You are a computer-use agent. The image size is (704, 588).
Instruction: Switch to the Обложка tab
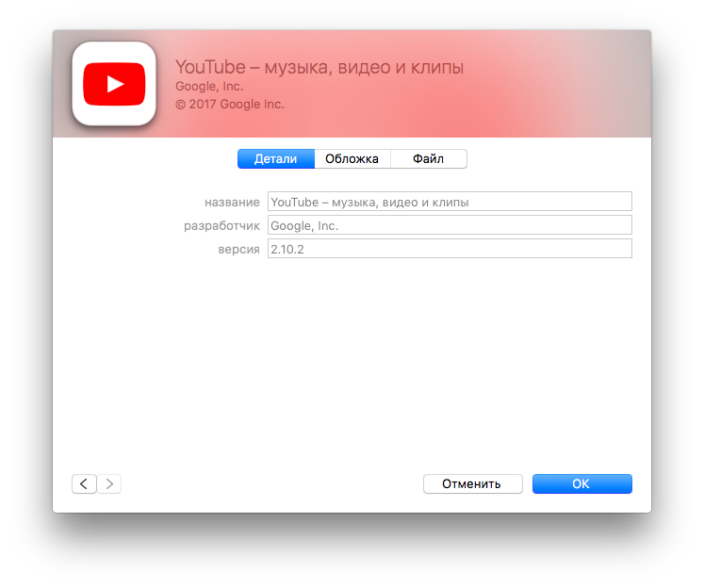[352, 159]
